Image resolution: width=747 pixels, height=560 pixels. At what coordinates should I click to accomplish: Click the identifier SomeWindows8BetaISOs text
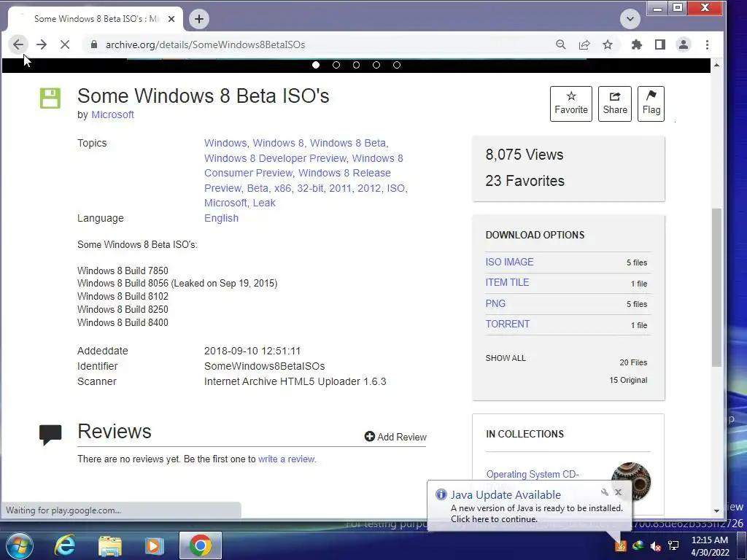[264, 366]
